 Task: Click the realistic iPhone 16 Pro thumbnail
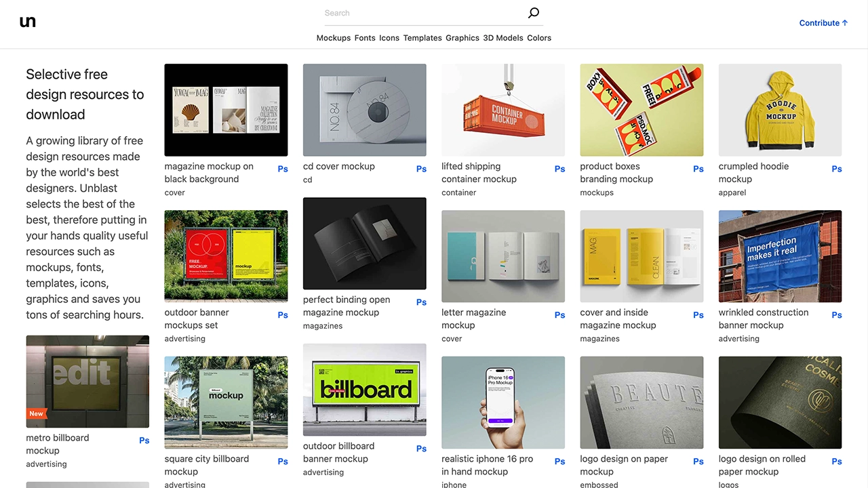503,403
